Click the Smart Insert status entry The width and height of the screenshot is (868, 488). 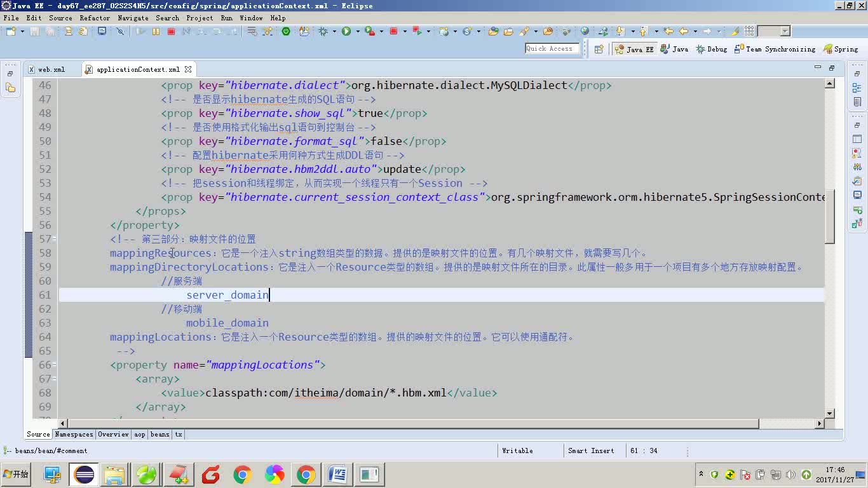(x=591, y=451)
